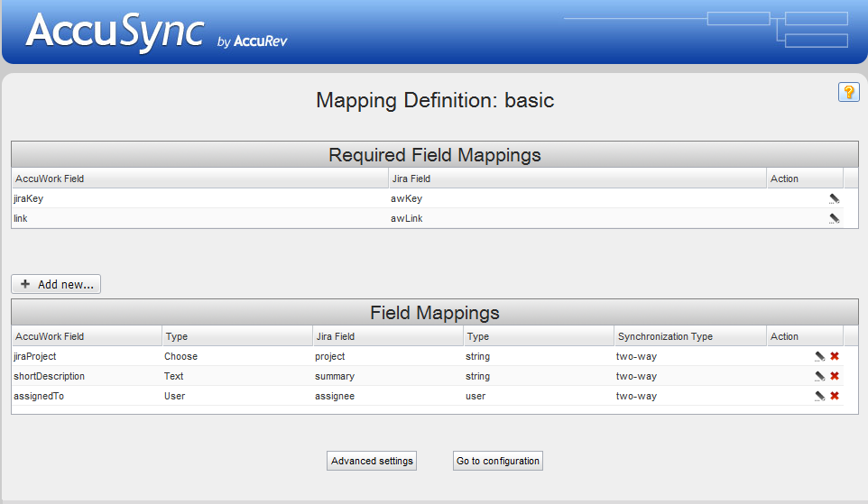The image size is (868, 504).
Task: Delete the assignedTo field mapping
Action: coord(835,396)
